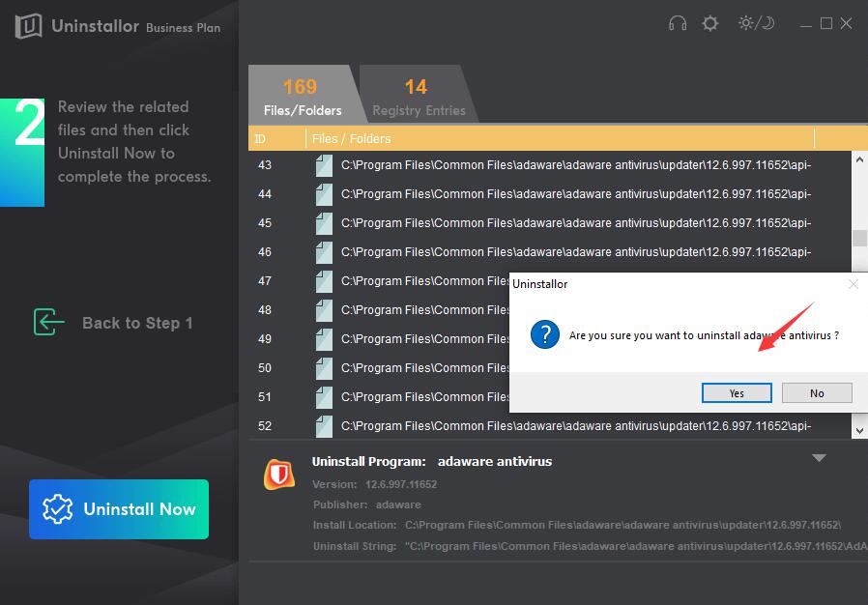868x605 pixels.
Task: Collapse program details with the triangle arrow
Action: click(819, 458)
